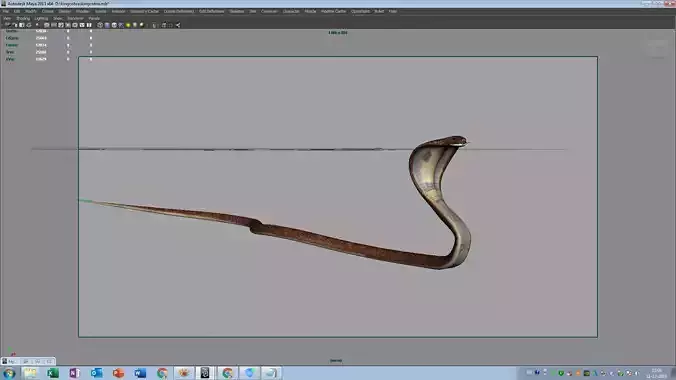Open the viewport View panel menu
The image size is (676, 380).
click(7, 19)
